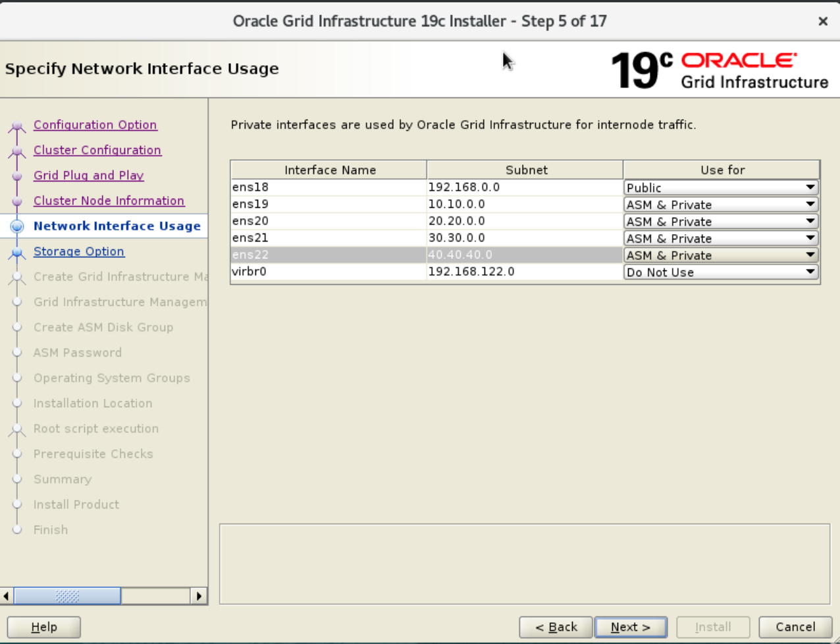Click the sidebar horizontal scrollbar thumb
The image size is (840, 644).
point(67,596)
